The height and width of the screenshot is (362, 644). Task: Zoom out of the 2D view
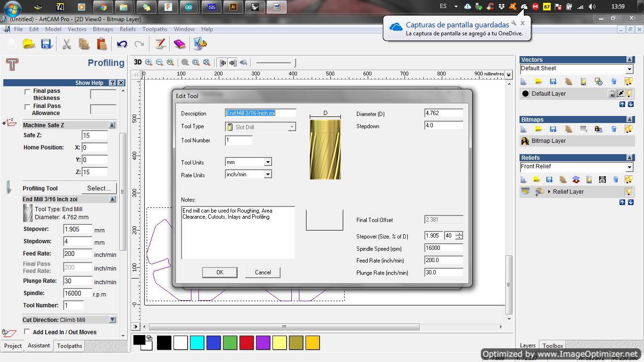(x=160, y=62)
